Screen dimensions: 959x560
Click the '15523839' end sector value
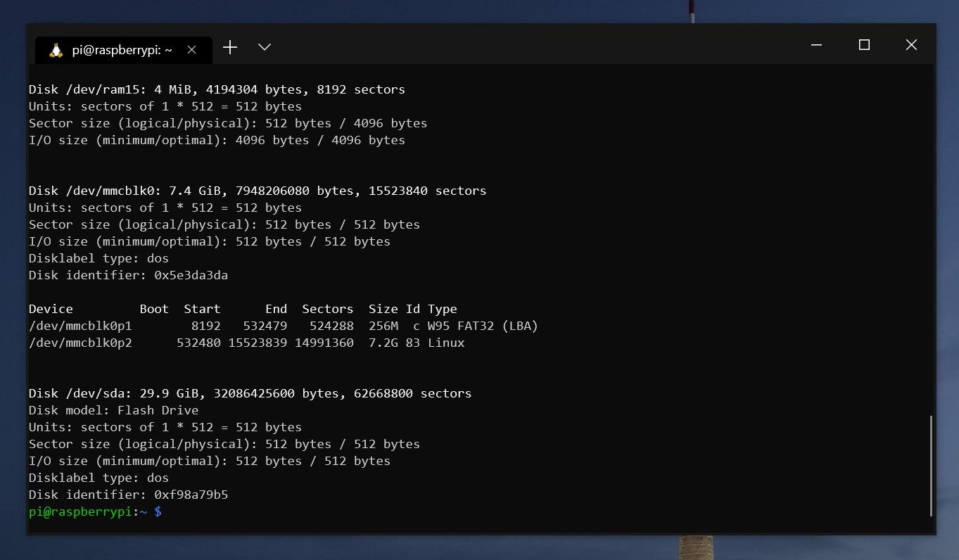[258, 343]
